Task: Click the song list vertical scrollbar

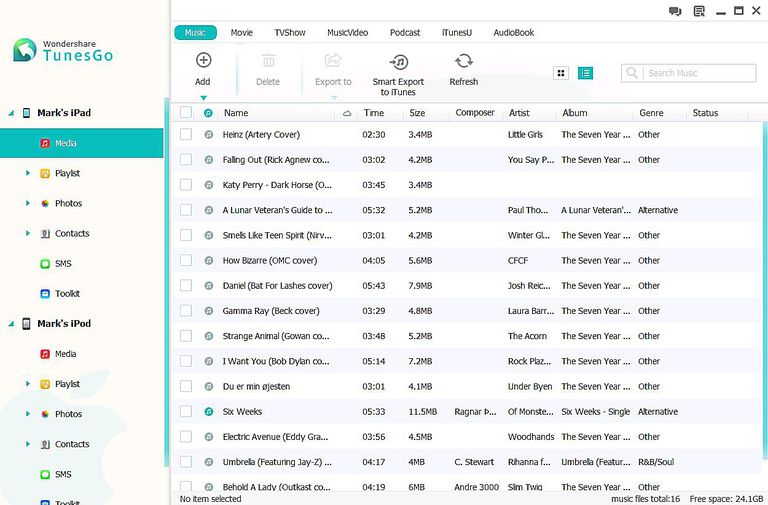Action: (766, 289)
